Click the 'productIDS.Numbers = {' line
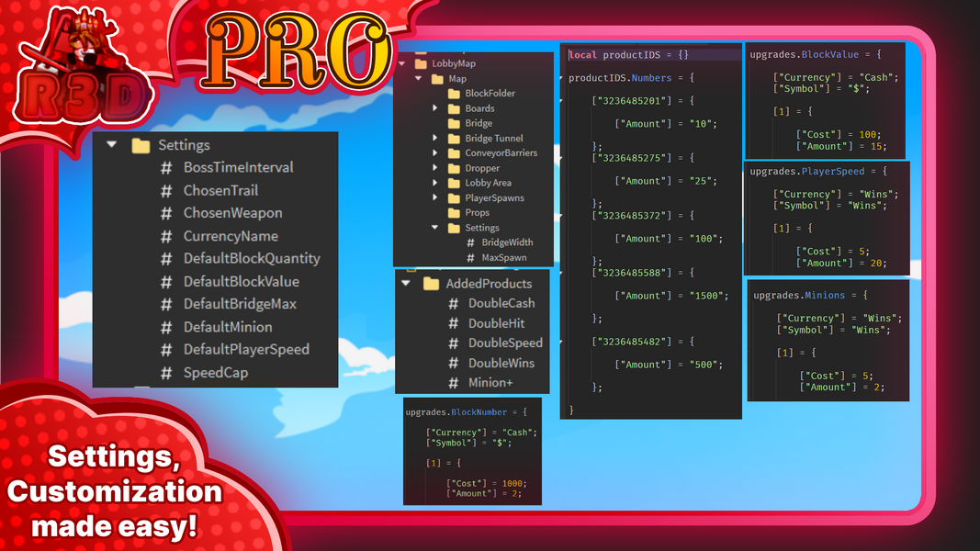Image resolution: width=980 pixels, height=551 pixels. (x=631, y=78)
